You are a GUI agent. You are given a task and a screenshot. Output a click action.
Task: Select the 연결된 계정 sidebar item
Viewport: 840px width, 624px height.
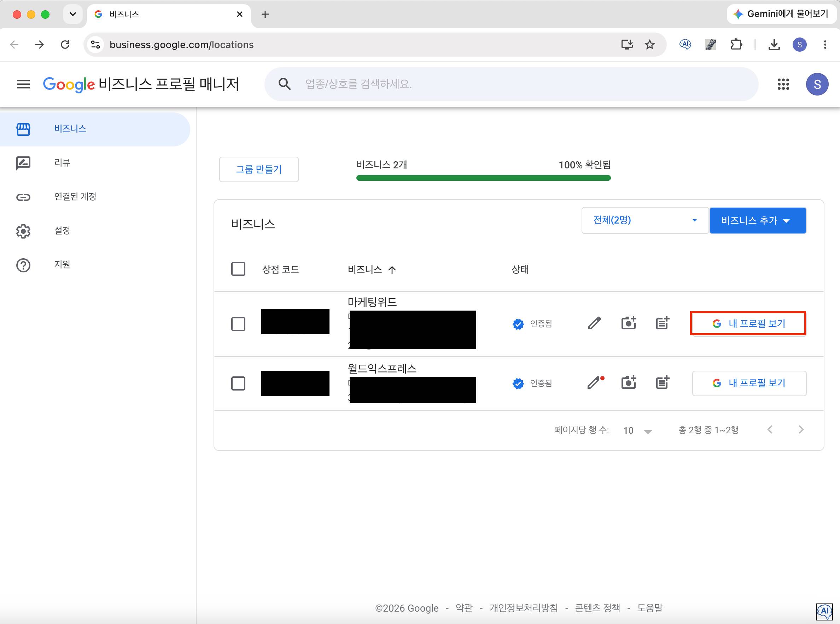tap(94, 197)
